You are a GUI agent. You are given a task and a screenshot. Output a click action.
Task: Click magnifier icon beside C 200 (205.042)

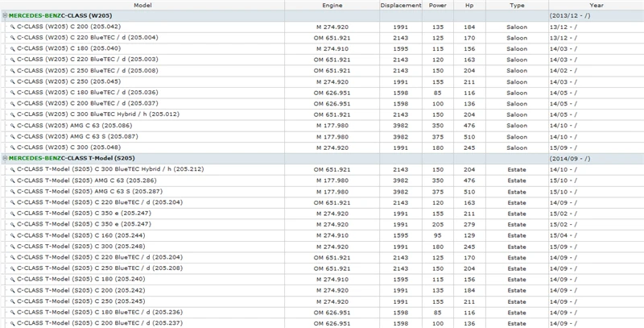pyautogui.click(x=12, y=27)
